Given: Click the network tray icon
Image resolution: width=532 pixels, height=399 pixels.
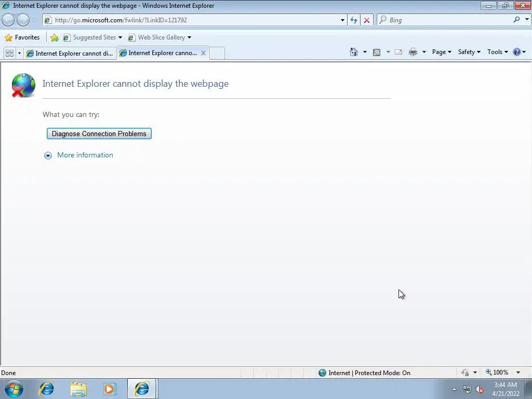Looking at the screenshot, I should pos(467,390).
